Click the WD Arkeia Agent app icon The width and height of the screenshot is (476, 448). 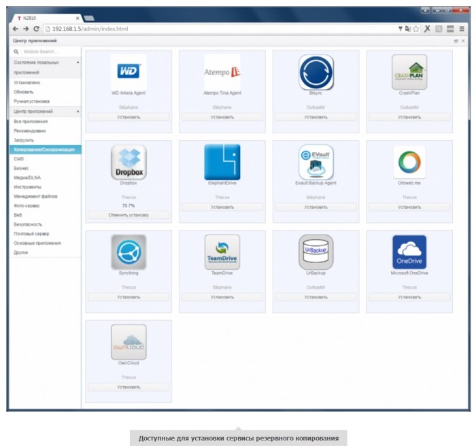[x=129, y=71]
